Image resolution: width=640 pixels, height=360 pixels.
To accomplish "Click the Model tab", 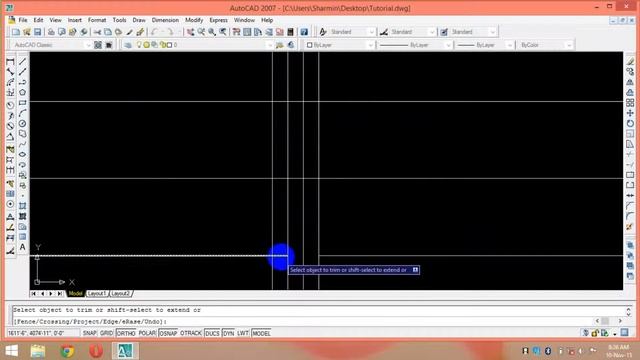I will [x=76, y=293].
